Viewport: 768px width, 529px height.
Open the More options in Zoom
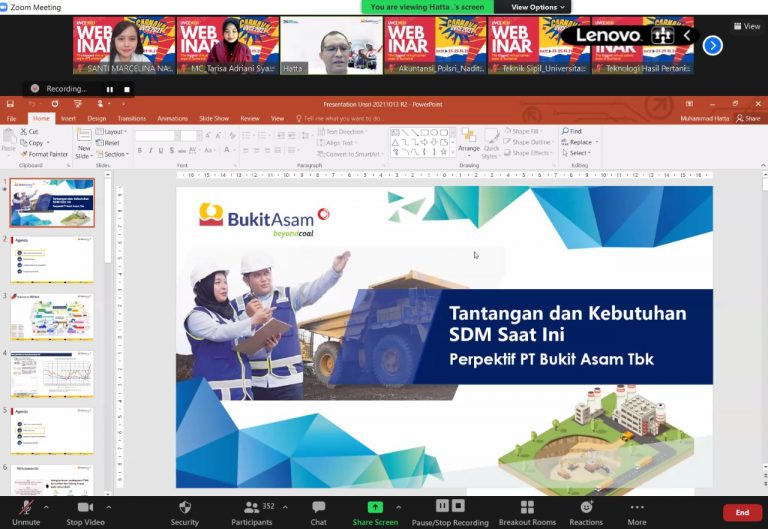(637, 513)
